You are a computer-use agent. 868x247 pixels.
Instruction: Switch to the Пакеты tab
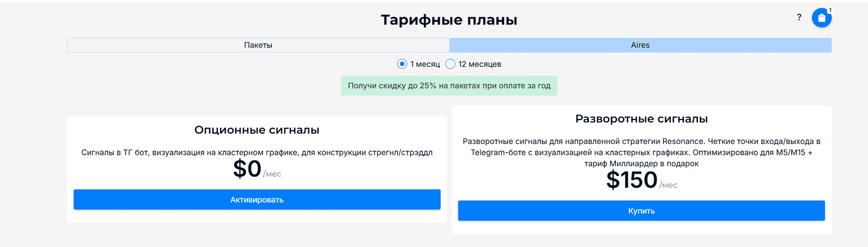(258, 45)
